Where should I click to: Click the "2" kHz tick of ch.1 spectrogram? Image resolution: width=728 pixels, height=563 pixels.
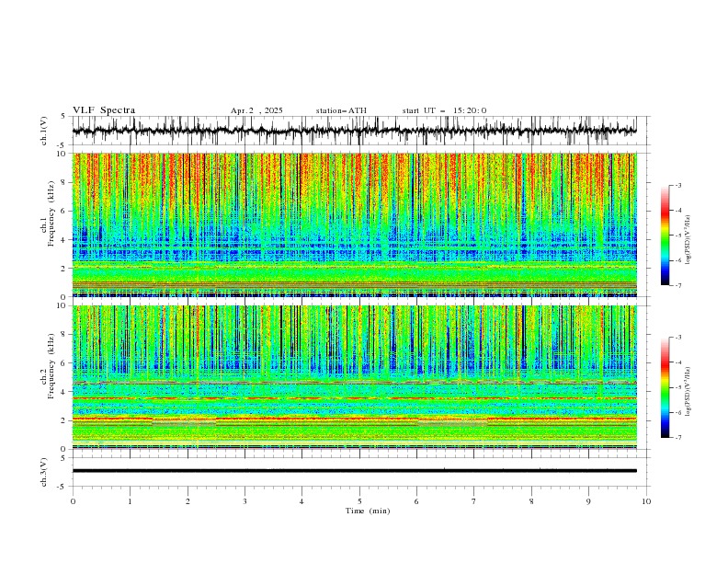[x=63, y=269]
